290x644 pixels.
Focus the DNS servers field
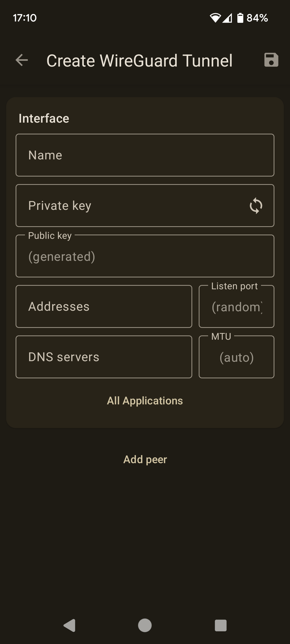tap(104, 357)
